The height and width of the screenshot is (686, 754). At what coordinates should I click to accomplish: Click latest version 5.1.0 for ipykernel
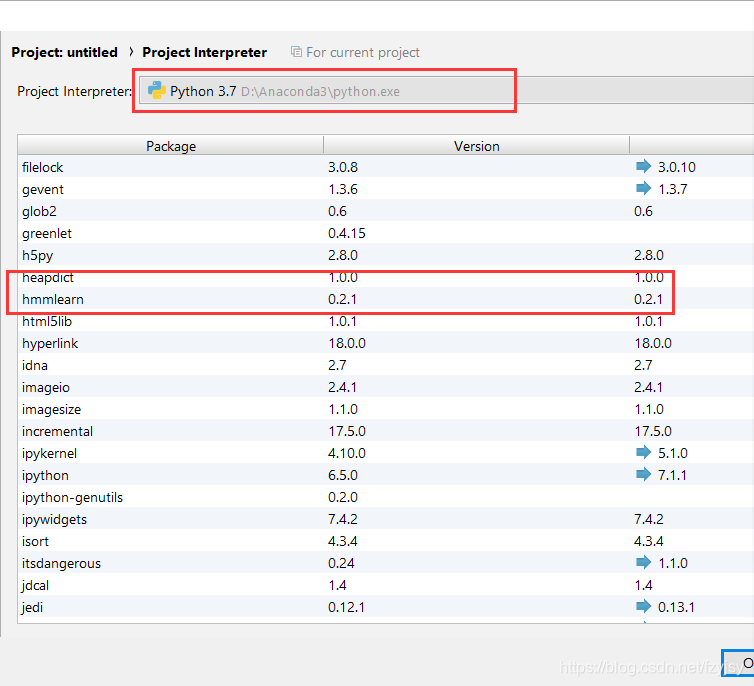tap(673, 453)
